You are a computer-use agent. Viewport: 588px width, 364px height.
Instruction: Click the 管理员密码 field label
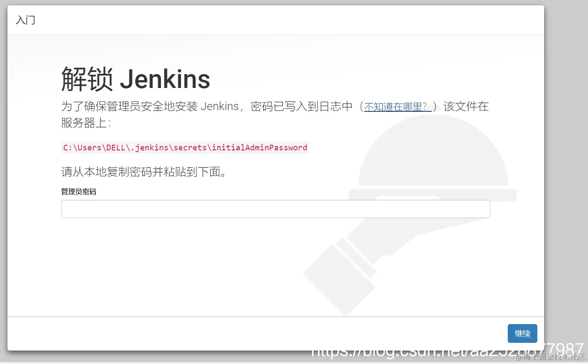(x=78, y=192)
